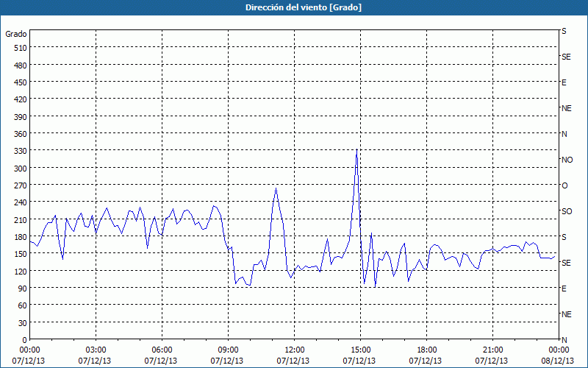Click the 'NO' compass label on right axis
This screenshot has width=588, height=368.
point(567,160)
